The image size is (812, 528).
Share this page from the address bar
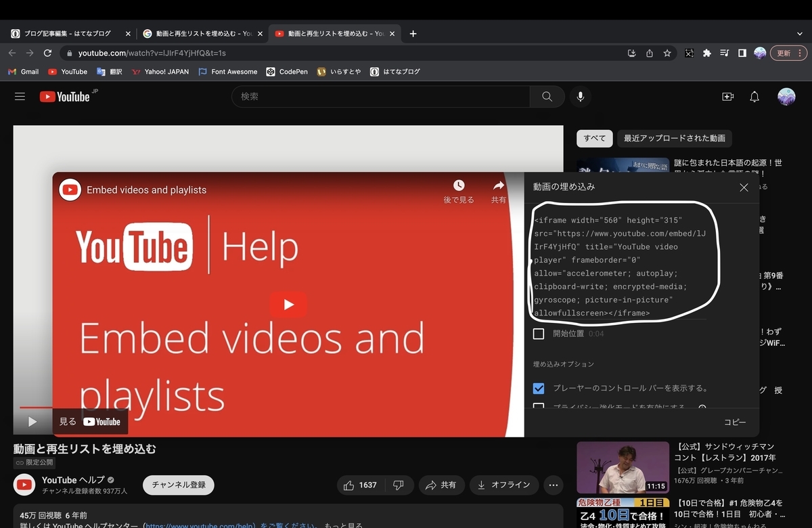pos(650,53)
